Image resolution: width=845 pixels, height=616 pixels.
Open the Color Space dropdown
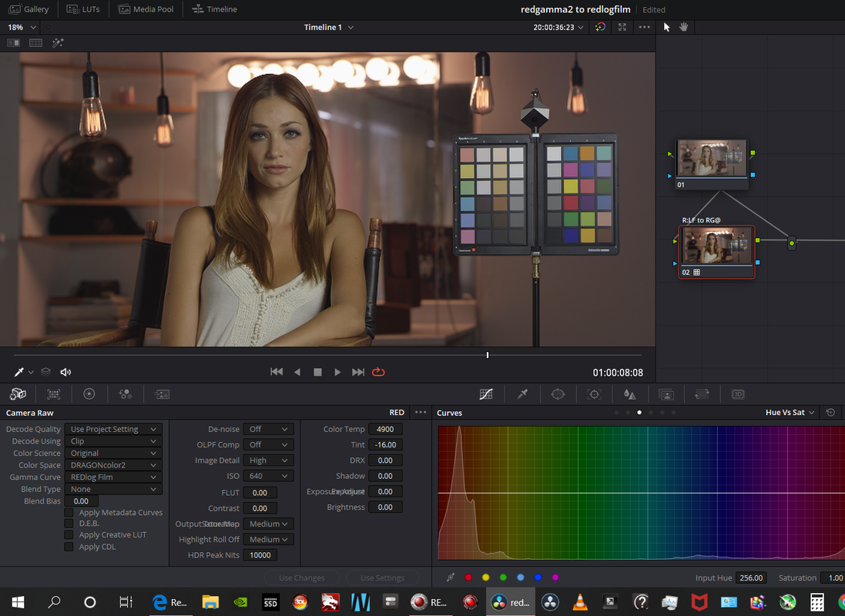click(113, 465)
